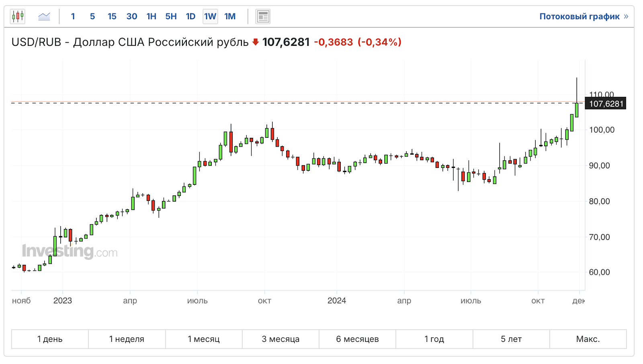
Task: Select the 5 minute interval
Action: coord(92,16)
